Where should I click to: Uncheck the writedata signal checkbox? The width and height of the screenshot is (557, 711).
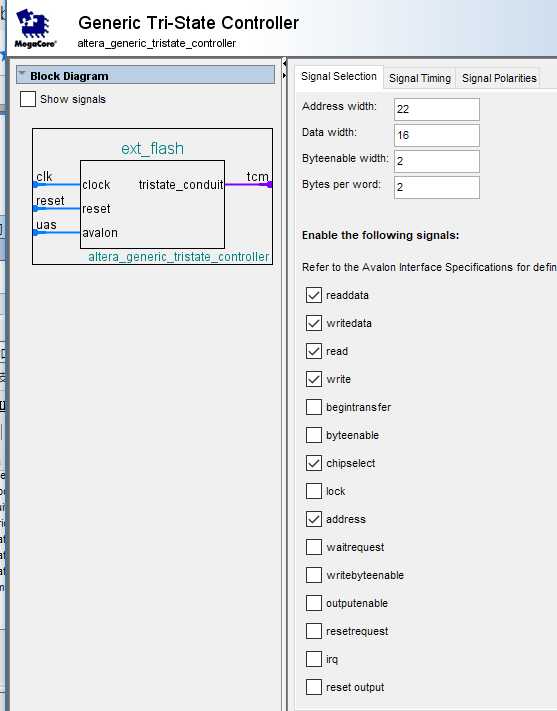pos(314,323)
